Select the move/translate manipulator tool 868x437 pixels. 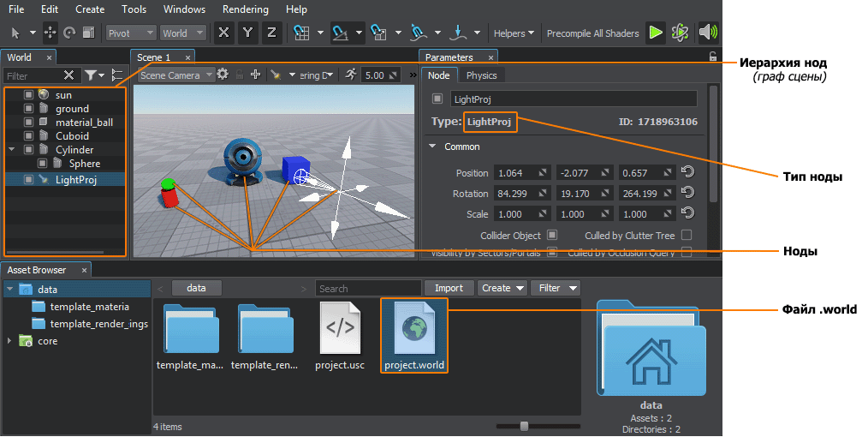coord(51,33)
